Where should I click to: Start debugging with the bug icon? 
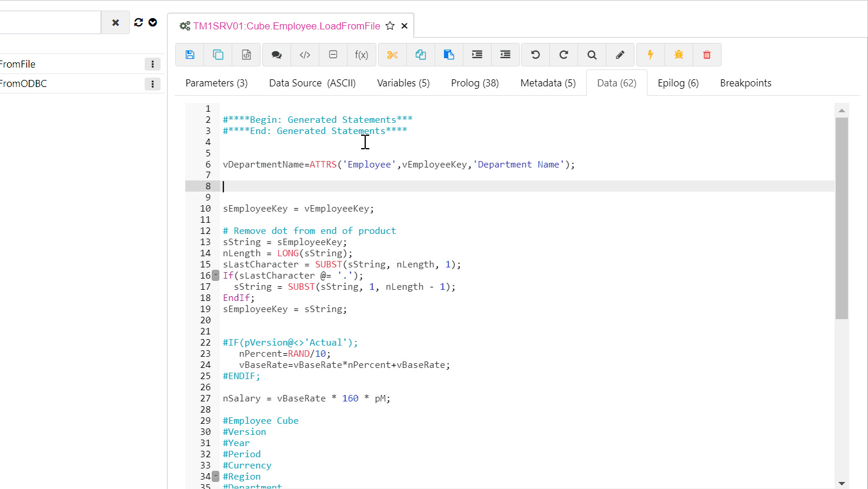pos(679,54)
